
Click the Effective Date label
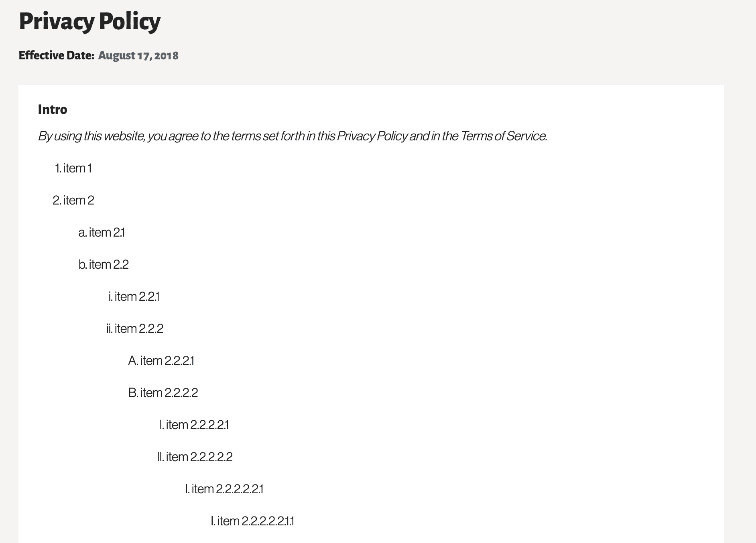point(56,55)
